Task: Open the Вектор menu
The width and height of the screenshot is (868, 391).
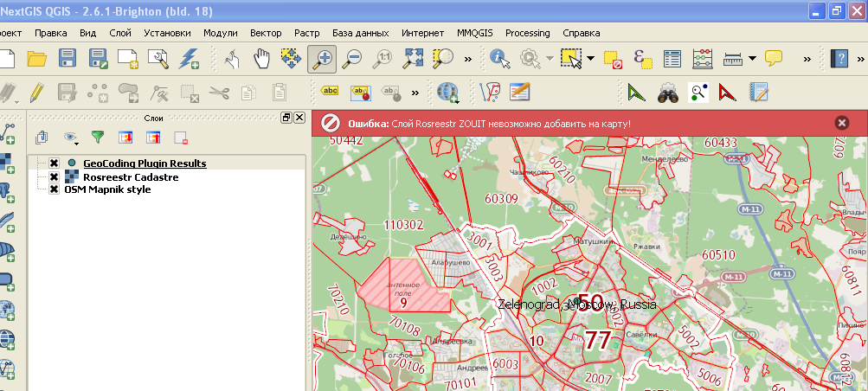Action: tap(266, 33)
